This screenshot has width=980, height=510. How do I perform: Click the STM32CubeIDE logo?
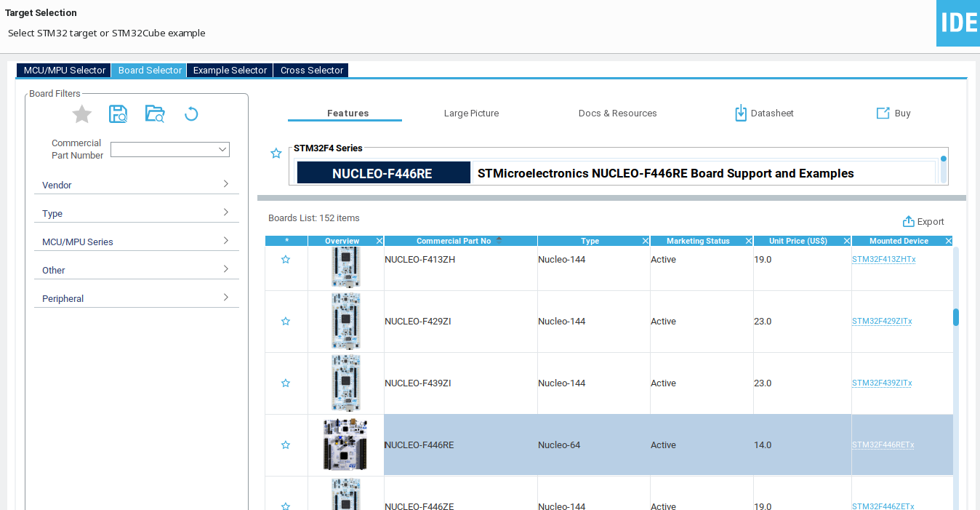958,23
